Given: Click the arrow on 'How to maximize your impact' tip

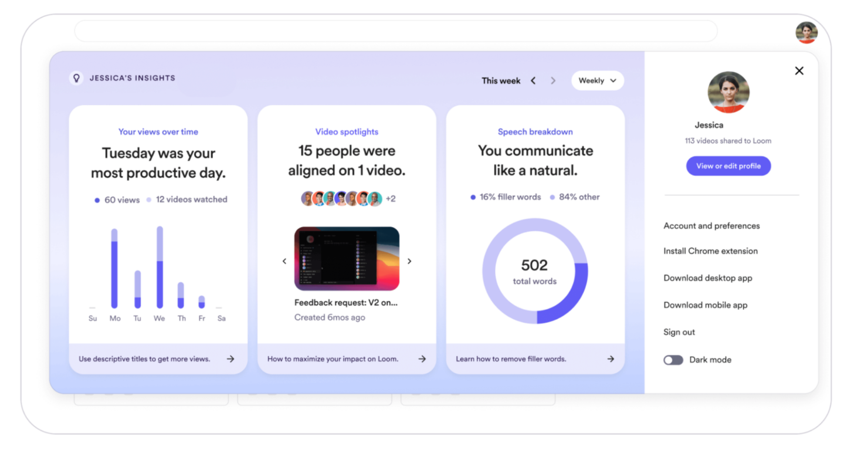Looking at the screenshot, I should pyautogui.click(x=421, y=358).
